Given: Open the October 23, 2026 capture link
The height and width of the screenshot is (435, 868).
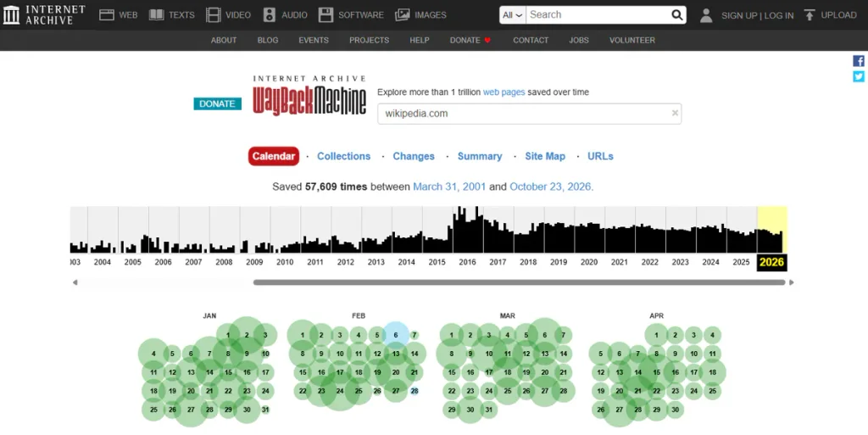Looking at the screenshot, I should pyautogui.click(x=550, y=187).
